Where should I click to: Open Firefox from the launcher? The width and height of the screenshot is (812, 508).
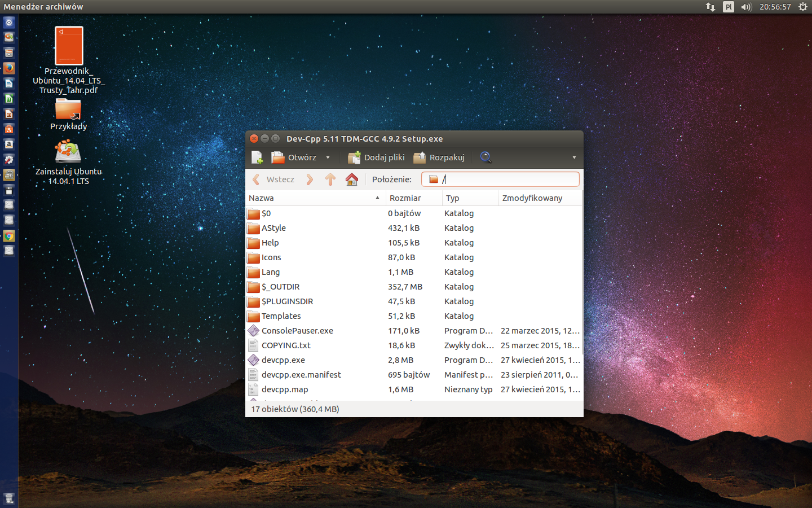coord(9,68)
